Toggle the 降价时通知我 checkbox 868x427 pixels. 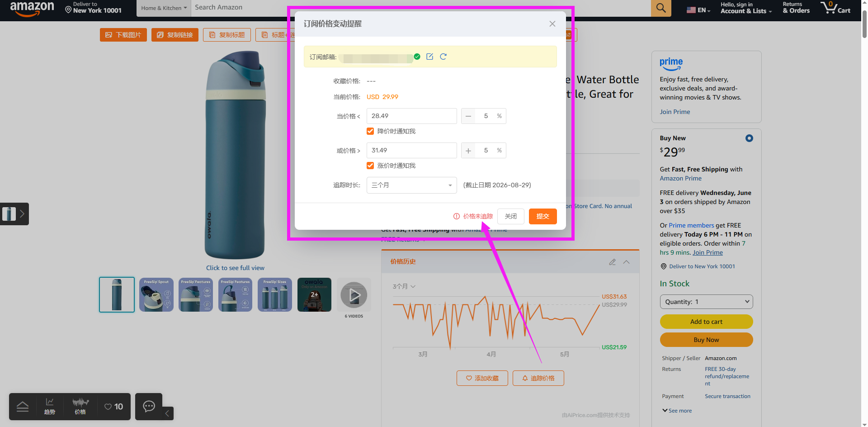click(x=370, y=131)
